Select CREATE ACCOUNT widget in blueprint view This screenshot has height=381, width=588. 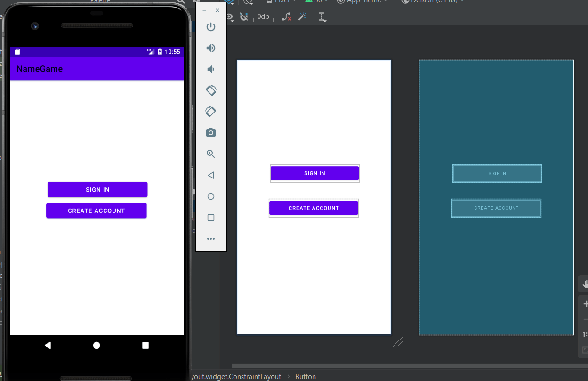point(496,208)
